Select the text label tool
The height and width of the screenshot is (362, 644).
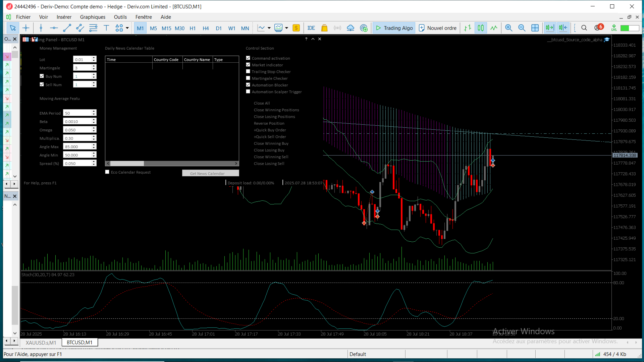106,28
